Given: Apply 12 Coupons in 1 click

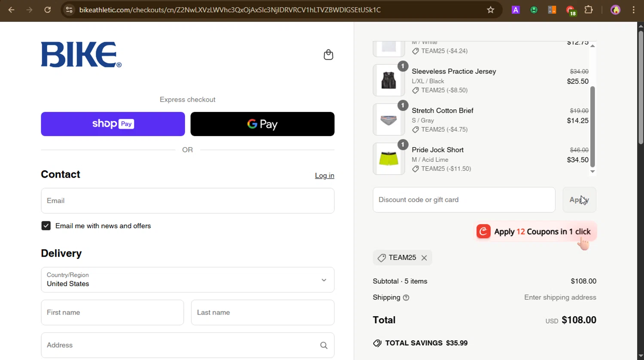Looking at the screenshot, I should (535, 232).
